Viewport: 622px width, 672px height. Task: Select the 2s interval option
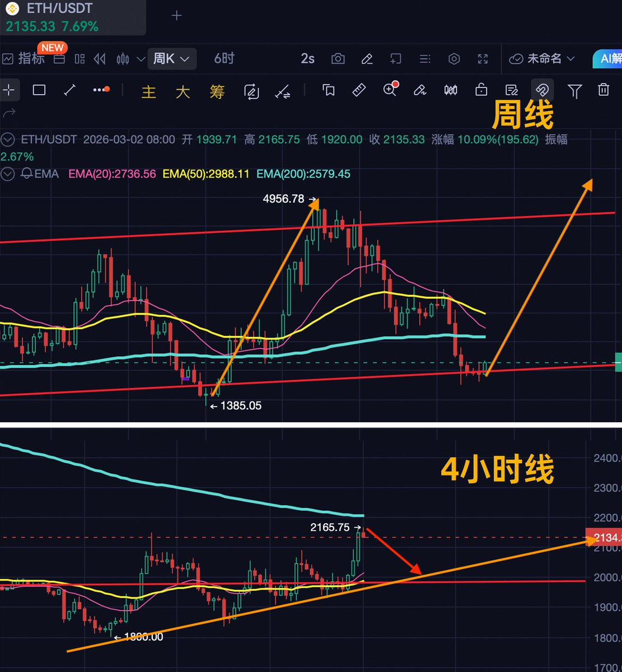[307, 58]
